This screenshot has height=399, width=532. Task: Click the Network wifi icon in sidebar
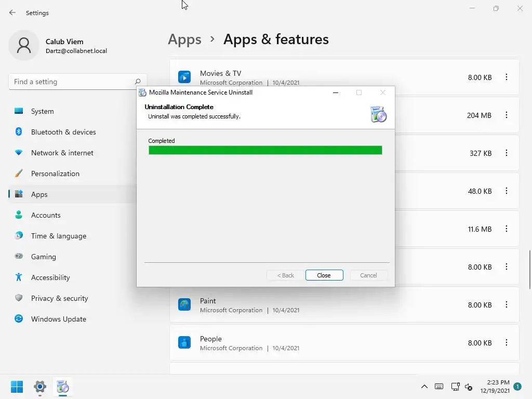(19, 153)
